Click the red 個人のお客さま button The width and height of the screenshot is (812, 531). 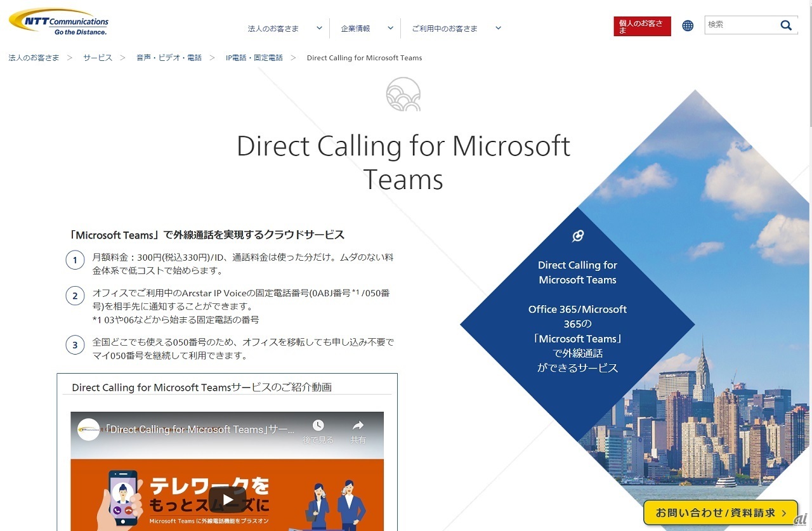coord(642,26)
